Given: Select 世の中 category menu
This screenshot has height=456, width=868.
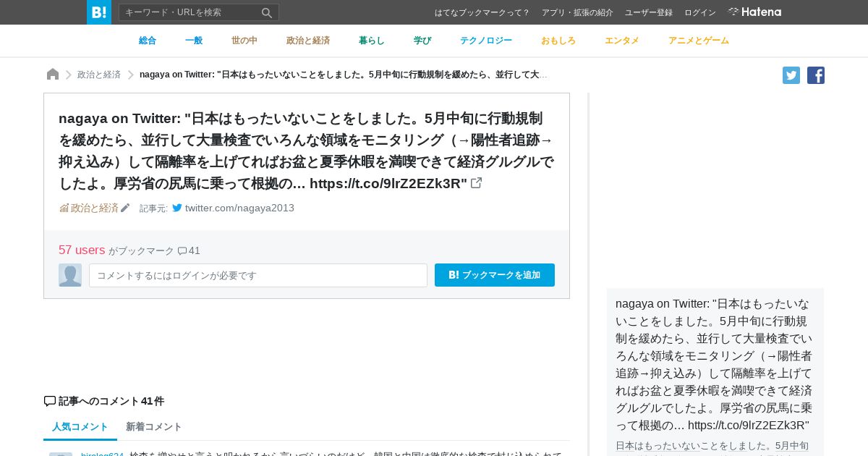Looking at the screenshot, I should coord(244,41).
